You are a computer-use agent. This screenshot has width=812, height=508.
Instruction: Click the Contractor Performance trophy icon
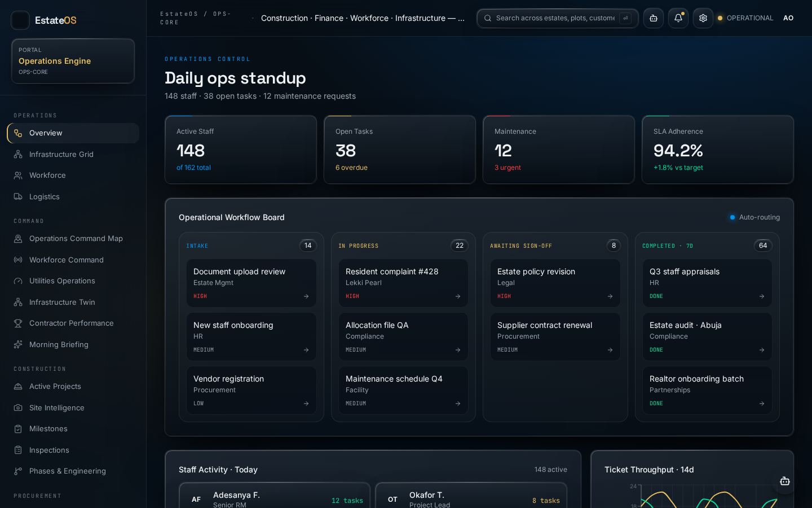click(x=18, y=323)
